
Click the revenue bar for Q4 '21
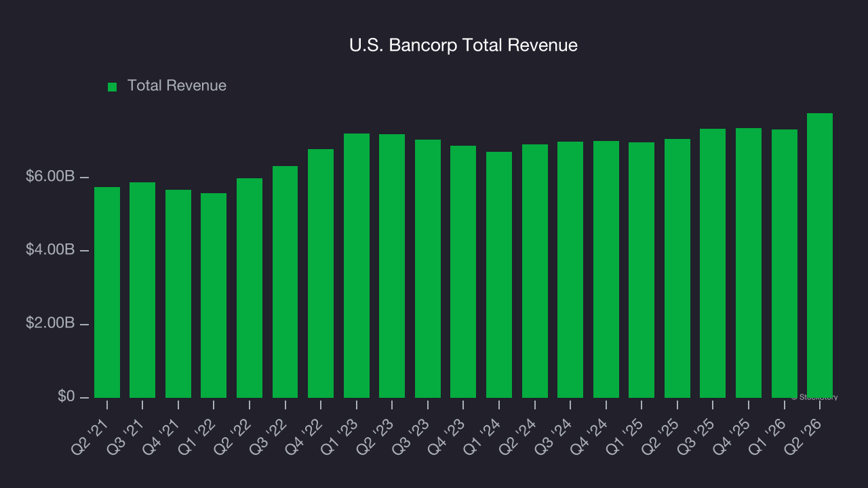[178, 293]
